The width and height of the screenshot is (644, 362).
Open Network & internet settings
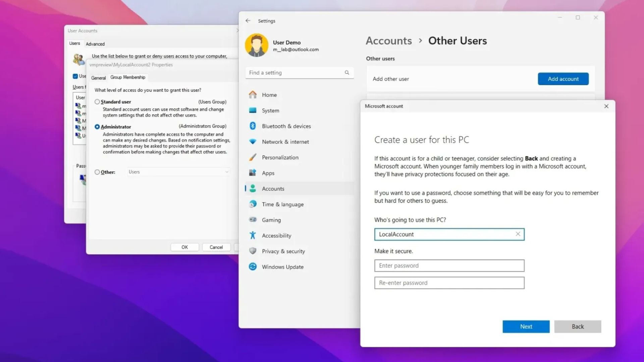[x=285, y=141]
